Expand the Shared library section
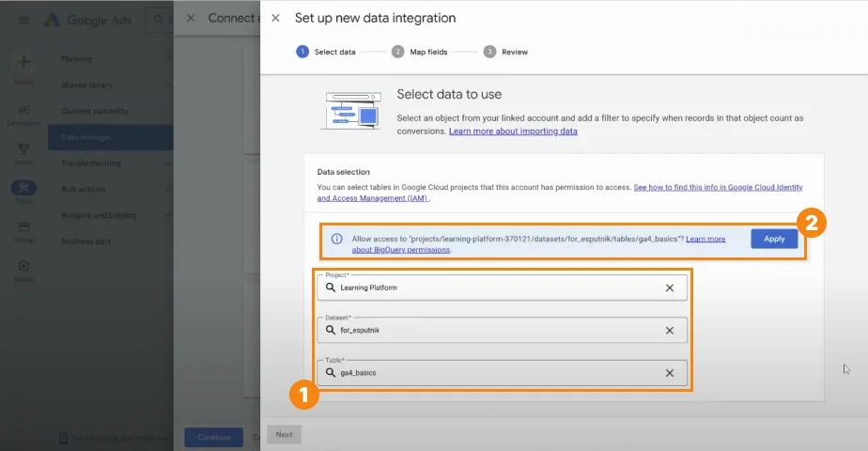Screen dimensions: 868x451 click(x=116, y=86)
